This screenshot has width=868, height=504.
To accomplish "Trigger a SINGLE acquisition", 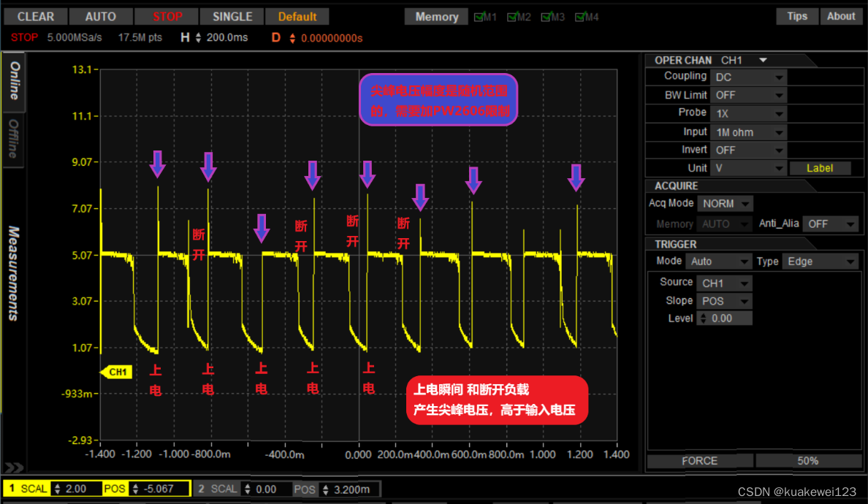I will (232, 17).
